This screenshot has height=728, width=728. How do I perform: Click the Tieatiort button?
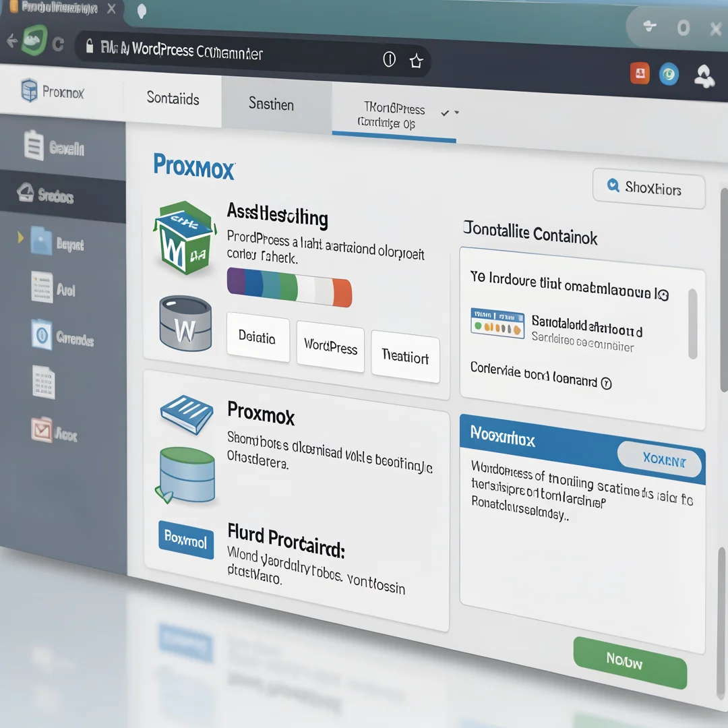point(405,357)
